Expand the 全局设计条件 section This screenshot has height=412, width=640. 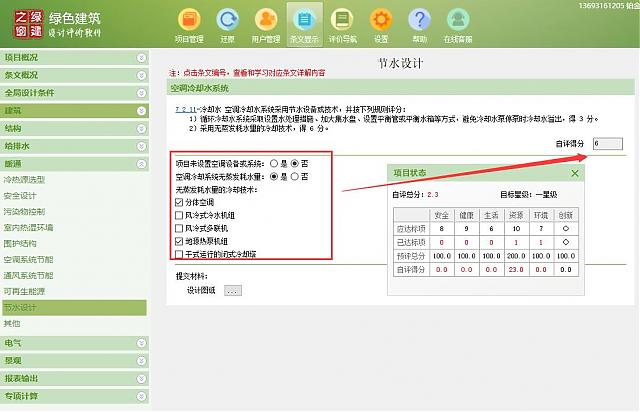click(141, 93)
